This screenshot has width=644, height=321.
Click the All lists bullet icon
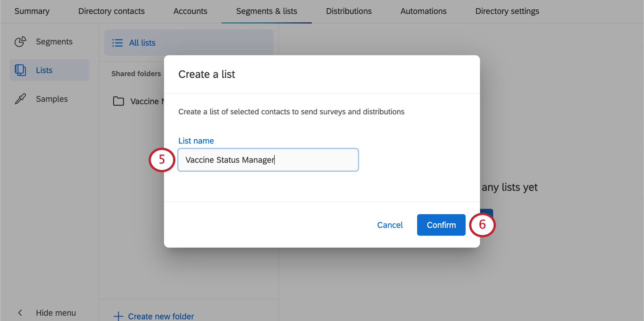117,43
